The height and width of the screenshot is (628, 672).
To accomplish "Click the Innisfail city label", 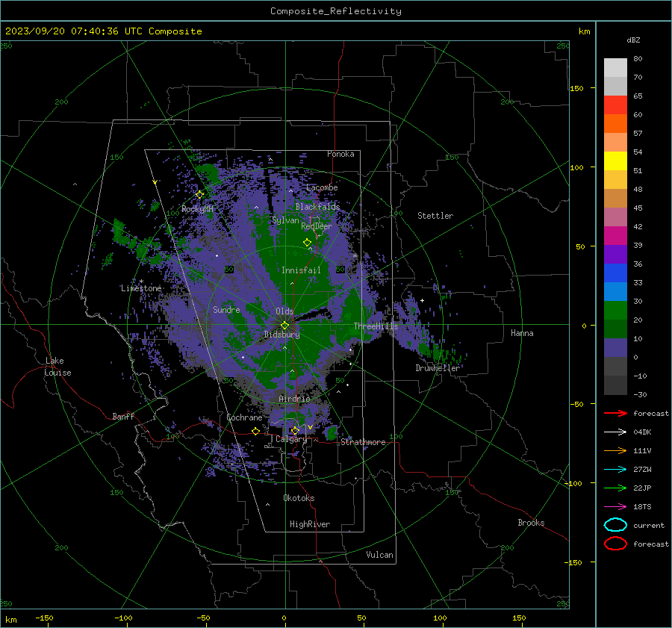I will [301, 270].
